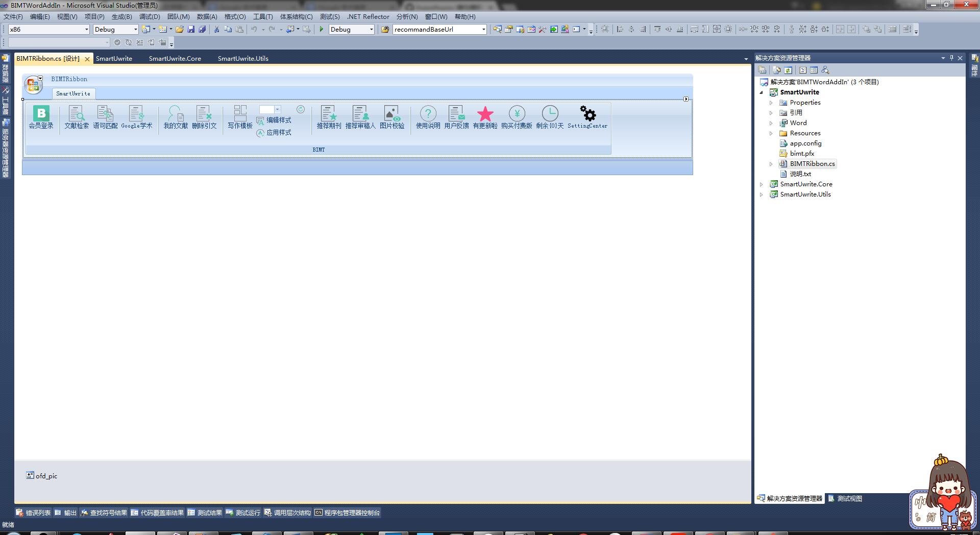Screen dimensions: 980x535
Task: Open the style combo box in ribbon
Action: pos(278,109)
